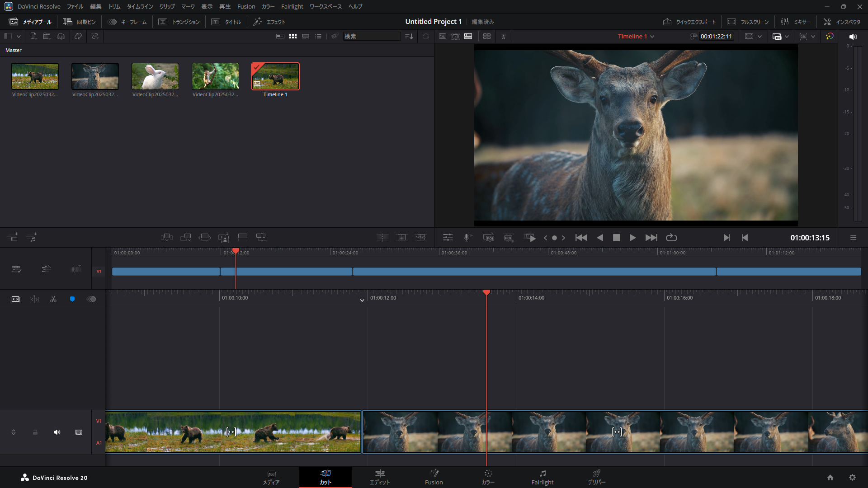Viewport: 868px width, 488px height.
Task: Click the place on top edit icon
Action: point(243,237)
